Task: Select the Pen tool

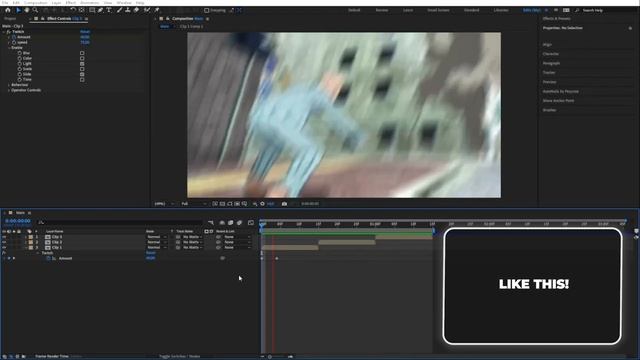Action: click(100, 10)
